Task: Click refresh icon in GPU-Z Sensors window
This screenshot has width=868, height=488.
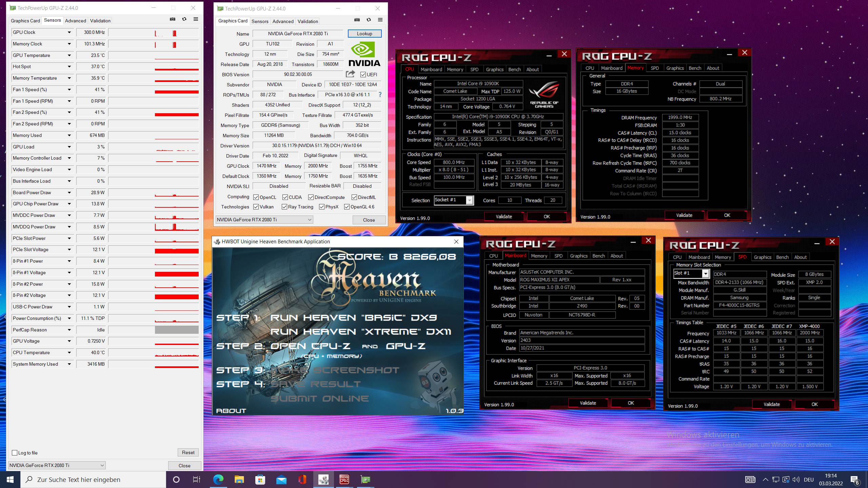Action: [184, 19]
